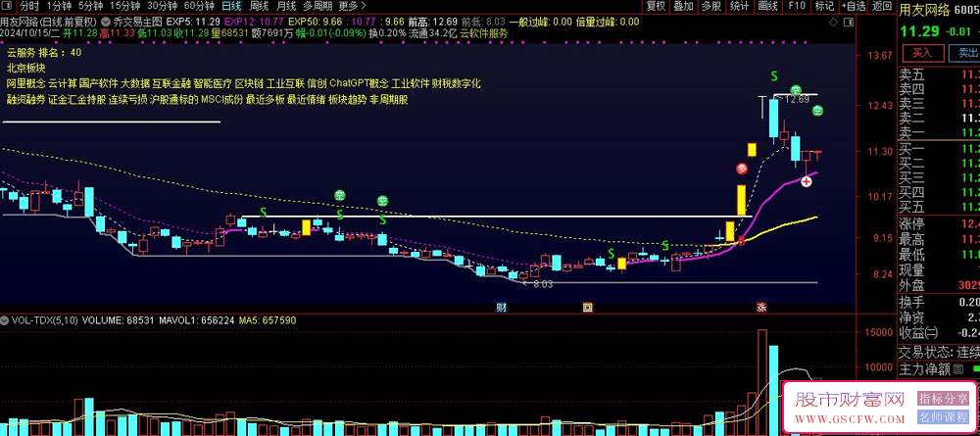Click the 区块链 concept tag
Viewport: 980px width, 436px height.
coord(249,83)
